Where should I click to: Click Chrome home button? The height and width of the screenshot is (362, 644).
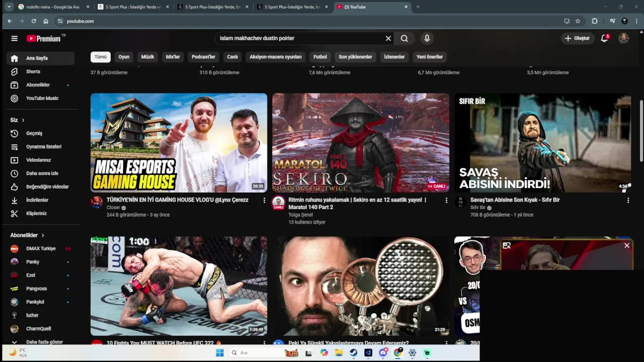coord(46,21)
